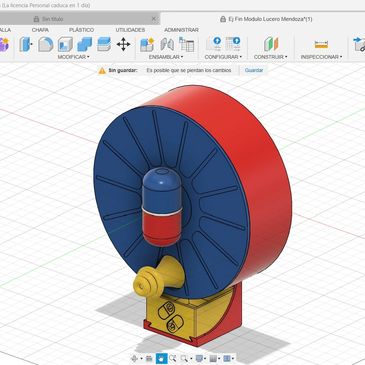Click the 'Es posible que se pierdan los cambios' message
This screenshot has width=365, height=365.
point(189,70)
